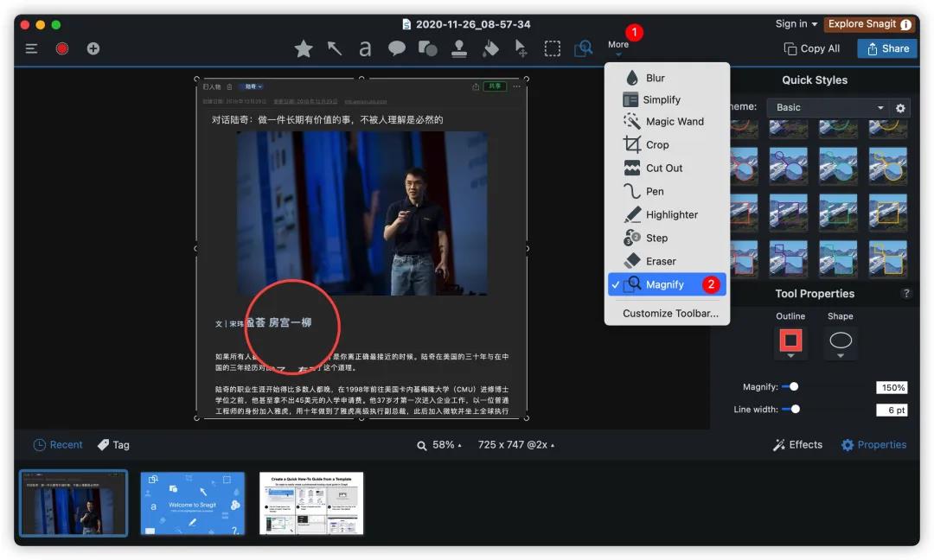Activate the Selection tool

[552, 48]
